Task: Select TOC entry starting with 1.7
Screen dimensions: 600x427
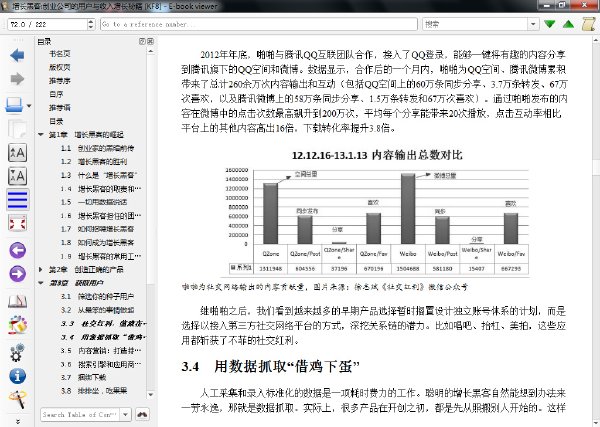Action: click(97, 229)
